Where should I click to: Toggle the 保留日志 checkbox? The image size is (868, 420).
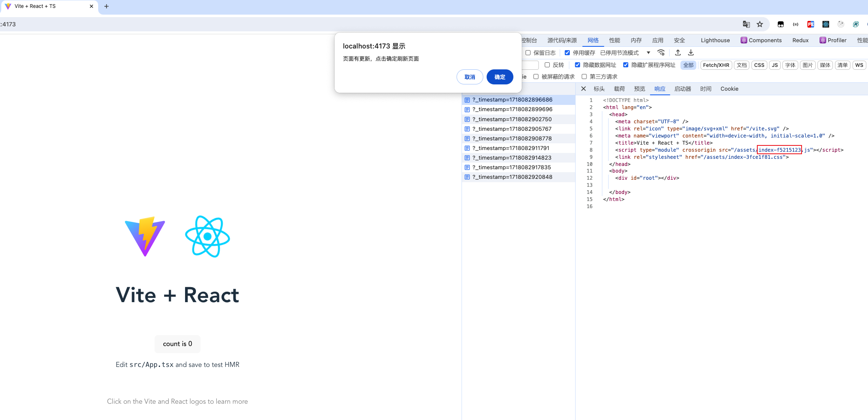(x=528, y=53)
